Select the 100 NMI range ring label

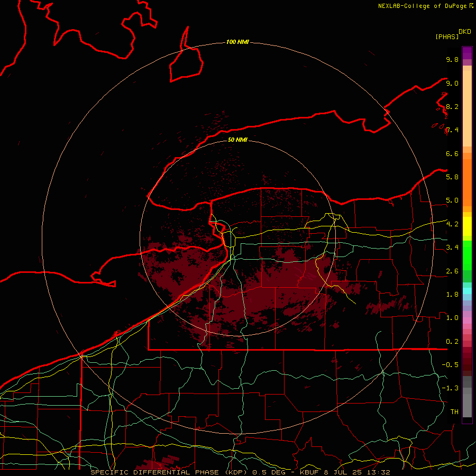point(237,42)
